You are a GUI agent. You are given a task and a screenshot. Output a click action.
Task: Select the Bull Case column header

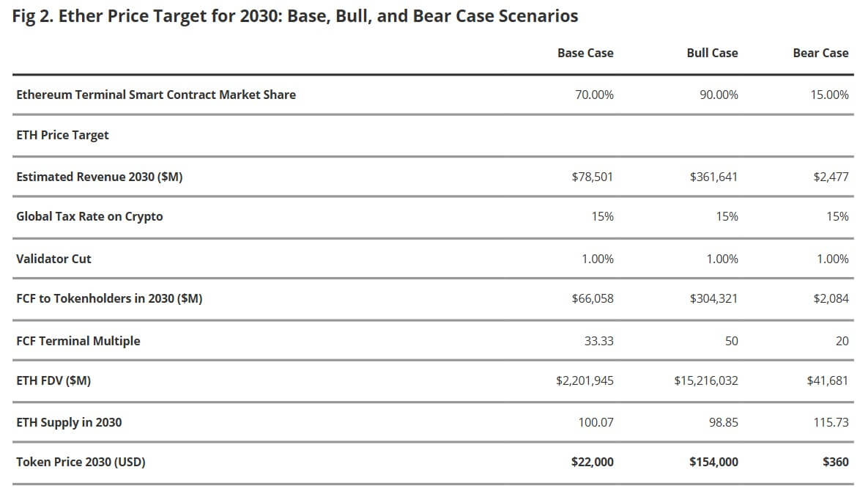click(x=712, y=53)
